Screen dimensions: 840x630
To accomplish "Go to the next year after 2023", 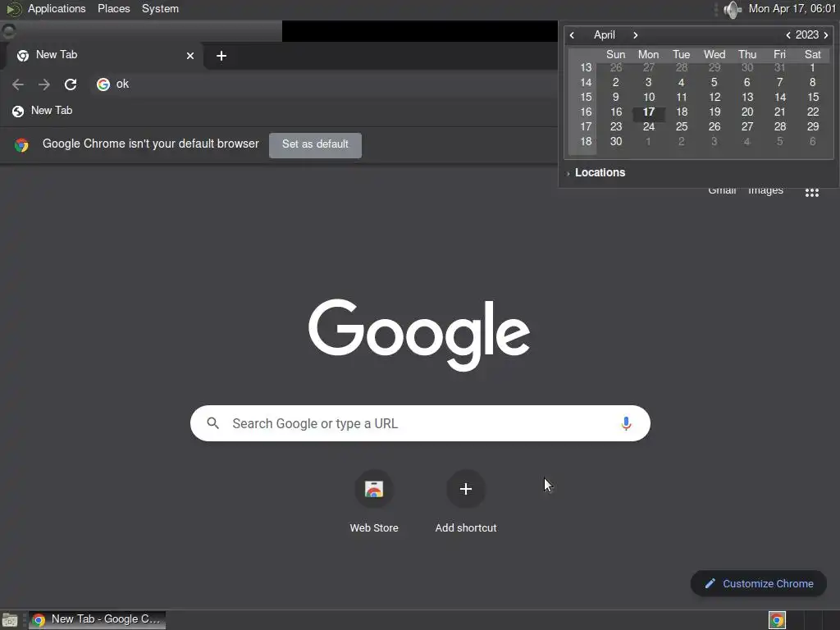I will (826, 35).
